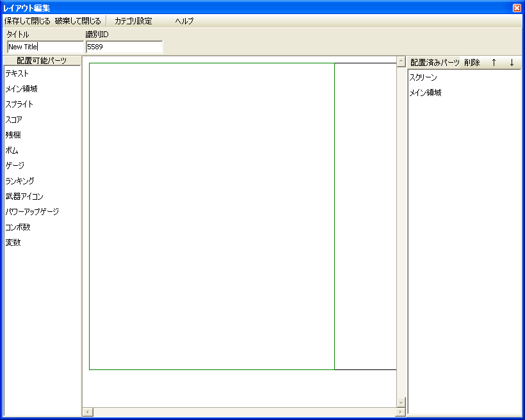Select ボム part
The image size is (525, 420).
click(x=42, y=150)
